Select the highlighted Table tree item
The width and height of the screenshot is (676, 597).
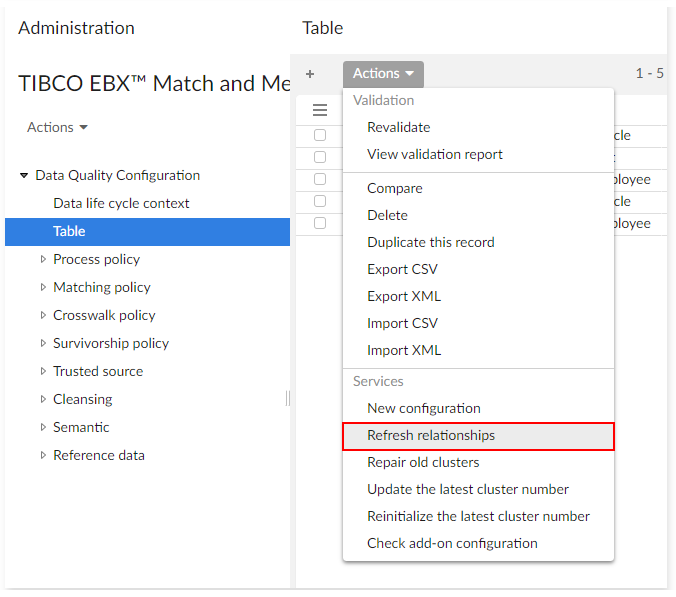point(69,231)
